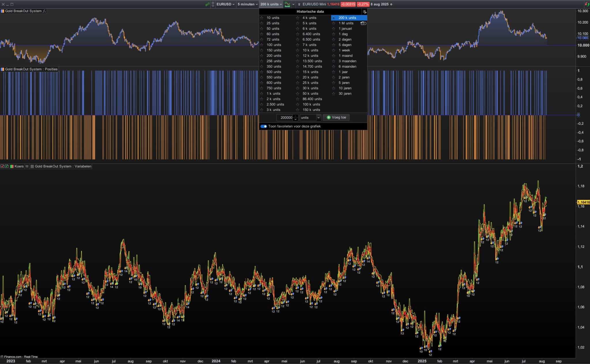Toggle favorite star for 1 M units
The width and height of the screenshot is (590, 364).
click(334, 23)
